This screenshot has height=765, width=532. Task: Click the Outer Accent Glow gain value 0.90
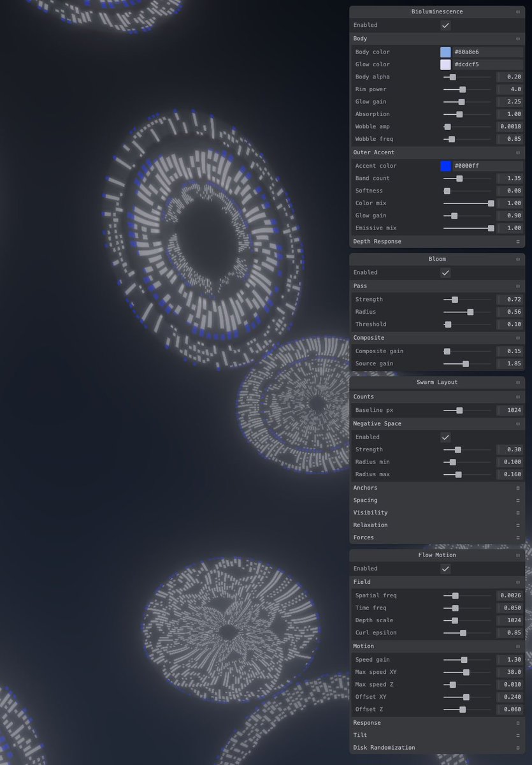point(510,215)
